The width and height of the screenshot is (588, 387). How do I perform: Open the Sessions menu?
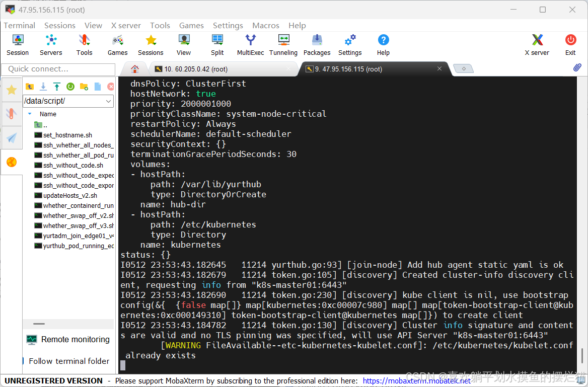60,26
